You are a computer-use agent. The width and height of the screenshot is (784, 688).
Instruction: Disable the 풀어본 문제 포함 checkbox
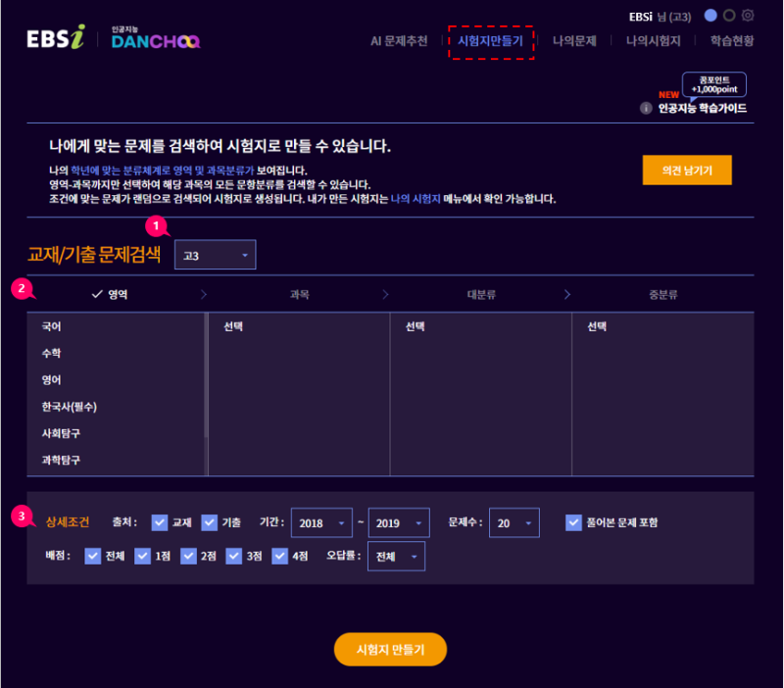(x=573, y=522)
